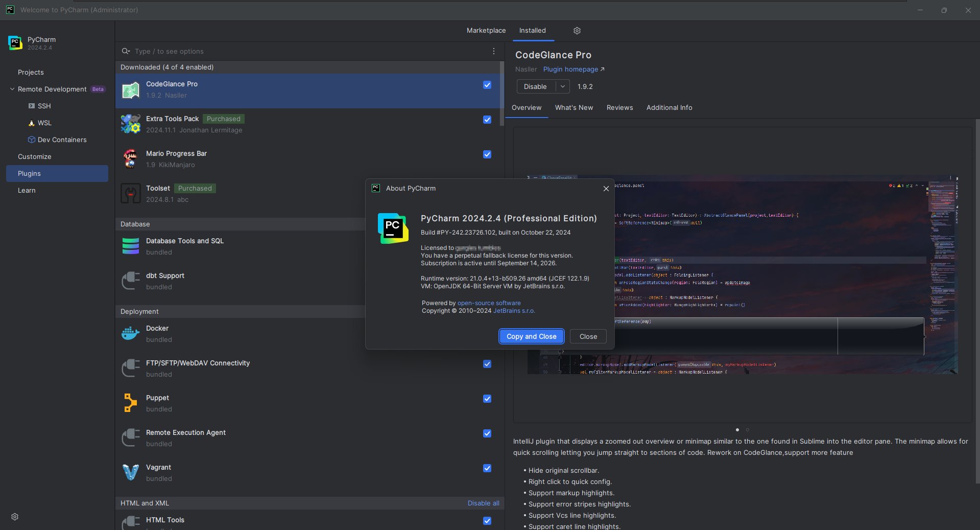This screenshot has width=980, height=530.
Task: Collapse the Remote Development tree node
Action: (x=12, y=89)
